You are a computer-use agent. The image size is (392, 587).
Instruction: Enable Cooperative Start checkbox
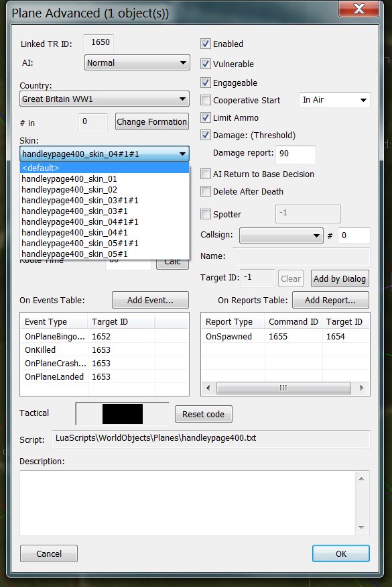tap(205, 100)
